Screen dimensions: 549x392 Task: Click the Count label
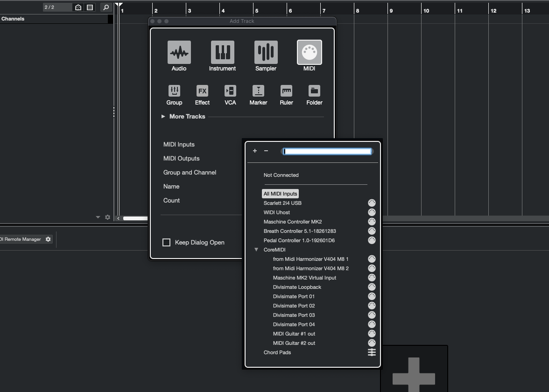(x=172, y=201)
